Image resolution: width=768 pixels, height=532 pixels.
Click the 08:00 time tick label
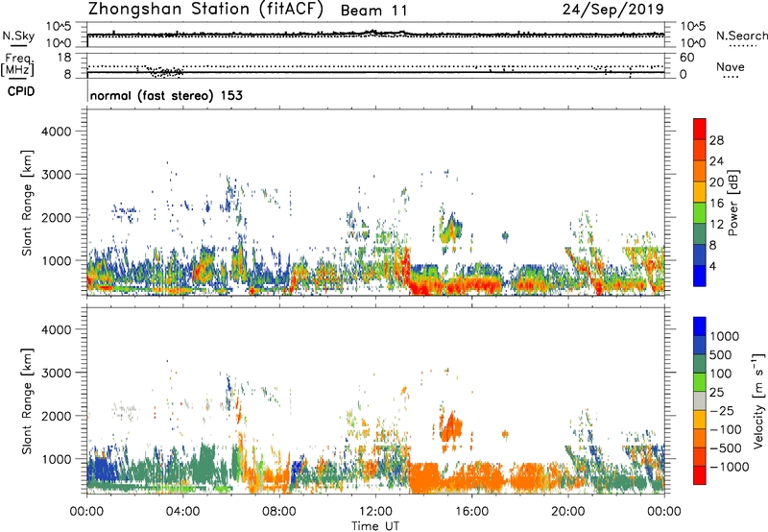279,512
